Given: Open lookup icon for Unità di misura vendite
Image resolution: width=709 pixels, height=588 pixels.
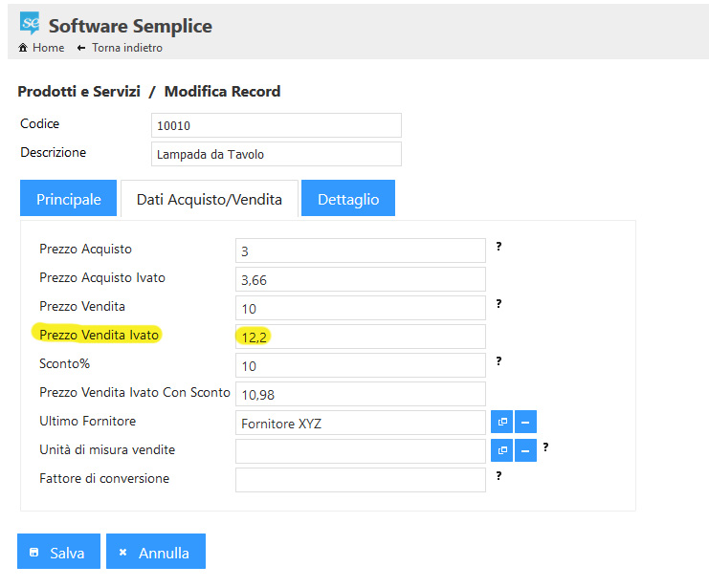Looking at the screenshot, I should pyautogui.click(x=501, y=450).
